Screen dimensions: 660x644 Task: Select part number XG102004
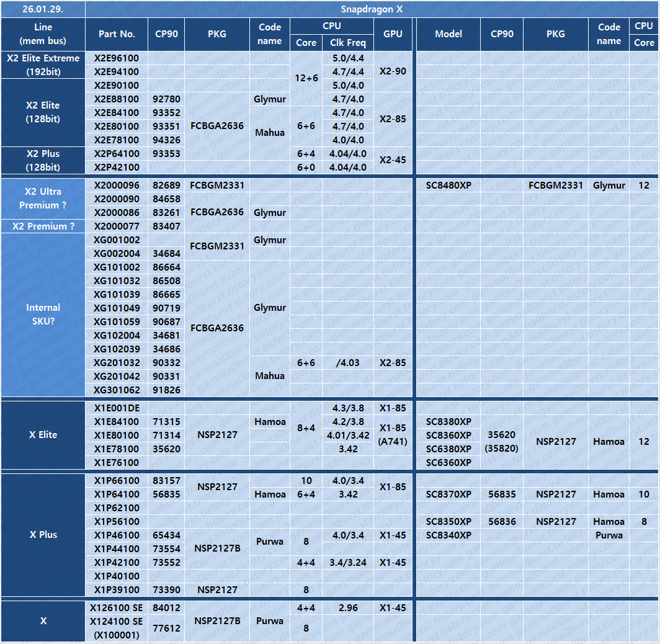click(x=117, y=336)
